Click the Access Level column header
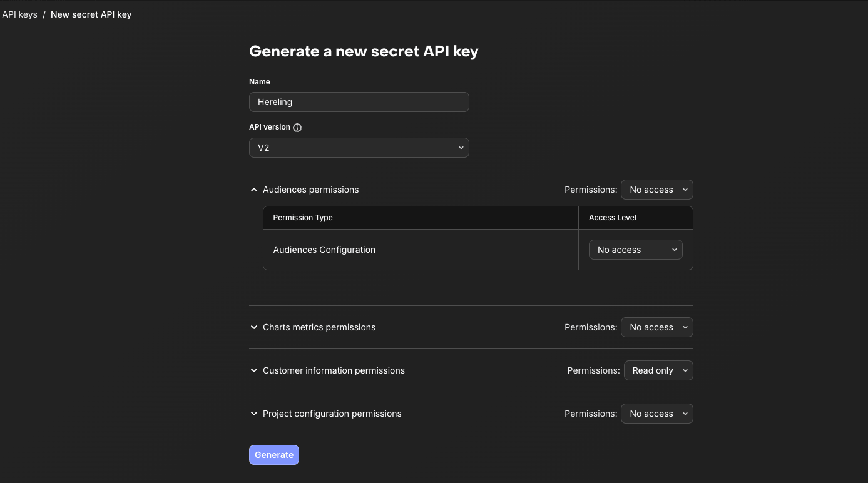Viewport: 868px width, 483px height. pos(613,218)
